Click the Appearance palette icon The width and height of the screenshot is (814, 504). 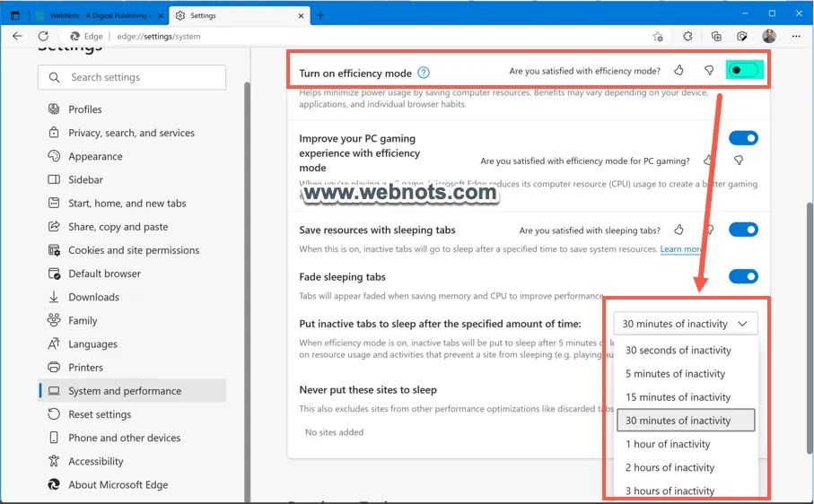(x=54, y=156)
